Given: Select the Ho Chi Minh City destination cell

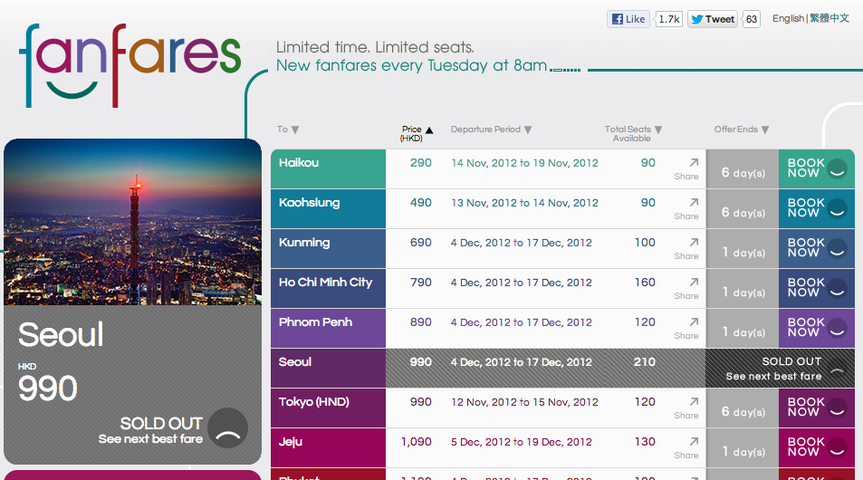Looking at the screenshot, I should pos(328,288).
